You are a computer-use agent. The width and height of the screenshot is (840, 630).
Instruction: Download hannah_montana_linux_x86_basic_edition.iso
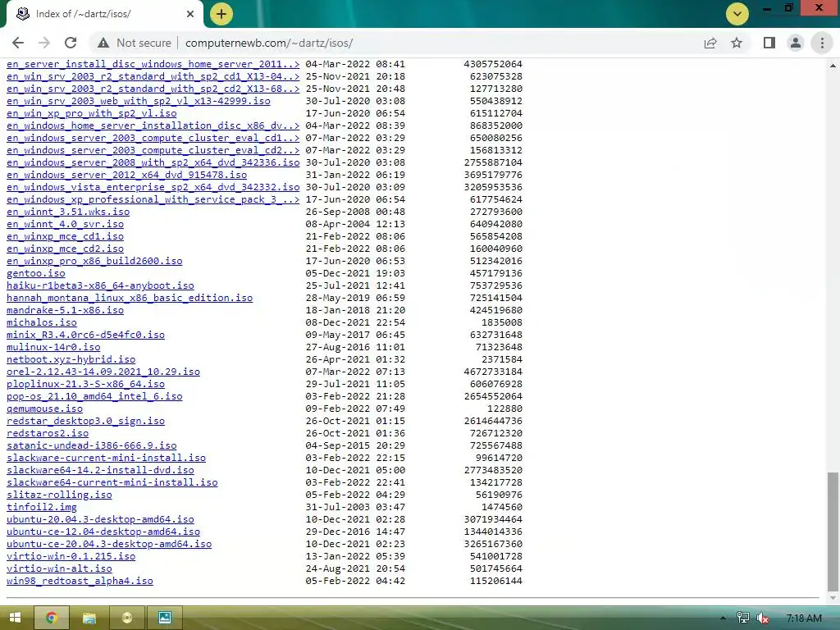(x=130, y=298)
